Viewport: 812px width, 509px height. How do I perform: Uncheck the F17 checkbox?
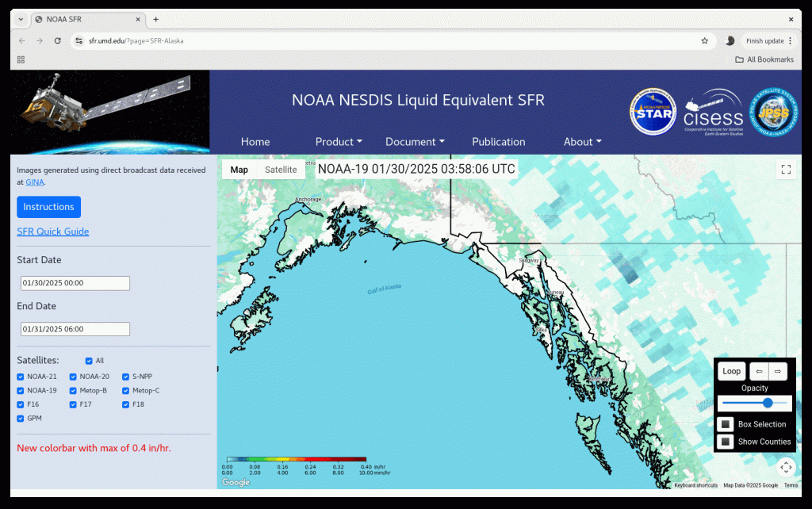click(73, 405)
